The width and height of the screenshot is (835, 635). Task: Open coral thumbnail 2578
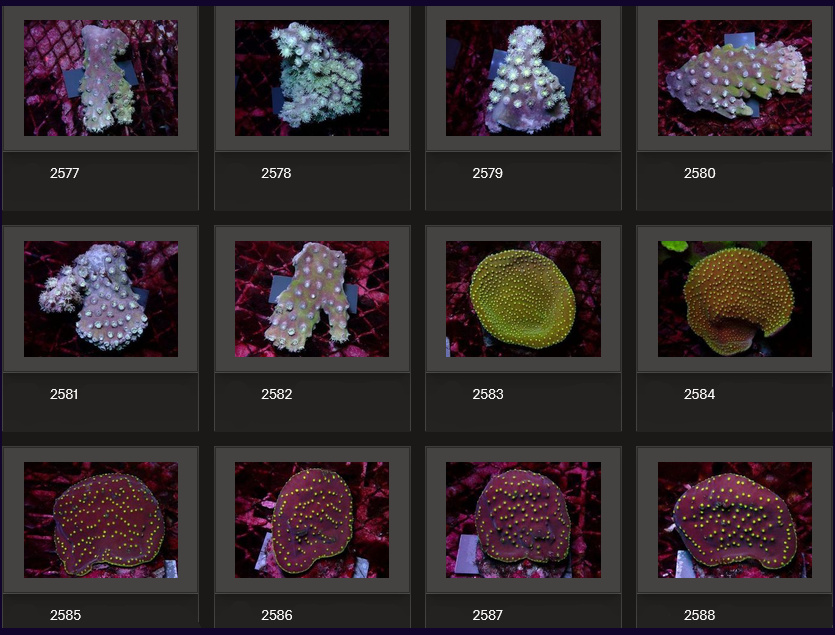(312, 78)
